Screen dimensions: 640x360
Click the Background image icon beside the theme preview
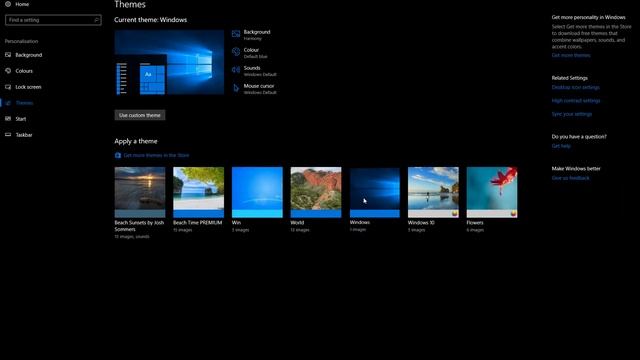(236, 34)
